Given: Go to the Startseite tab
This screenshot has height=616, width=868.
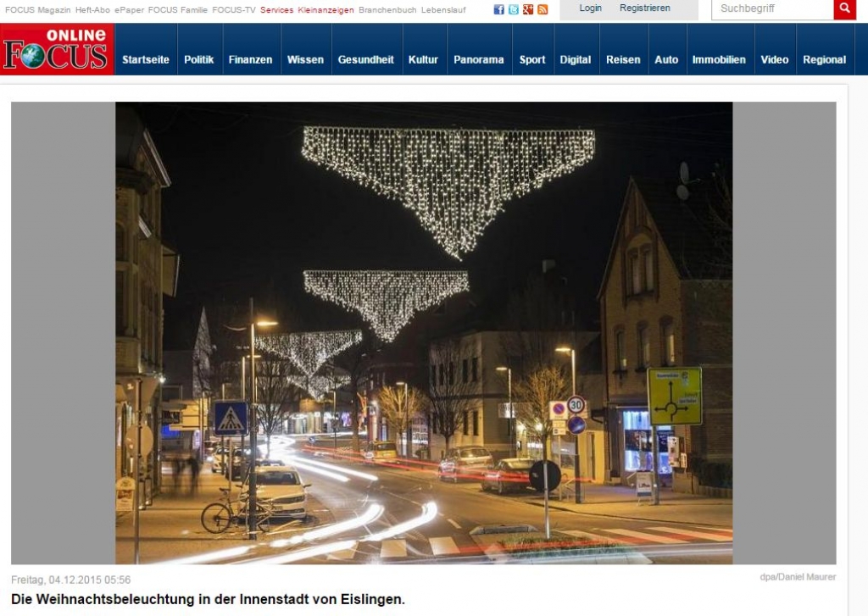Looking at the screenshot, I should (x=146, y=59).
